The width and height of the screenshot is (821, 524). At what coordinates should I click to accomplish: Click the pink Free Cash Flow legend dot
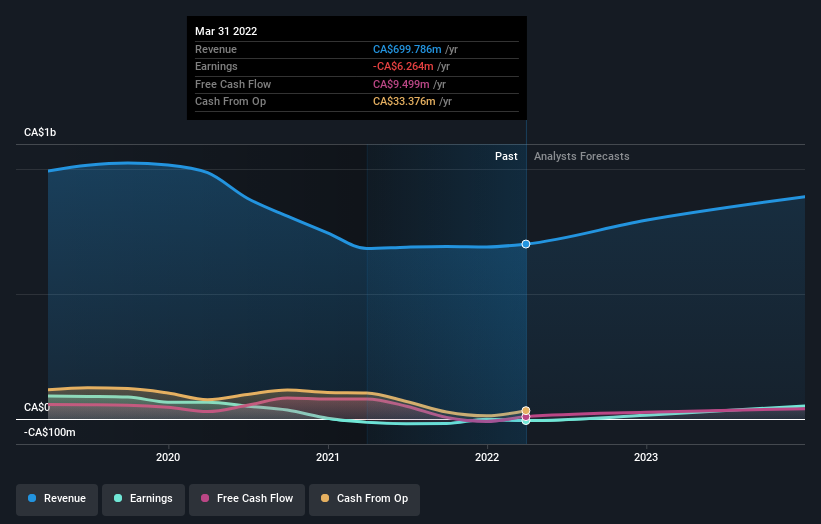coord(205,498)
